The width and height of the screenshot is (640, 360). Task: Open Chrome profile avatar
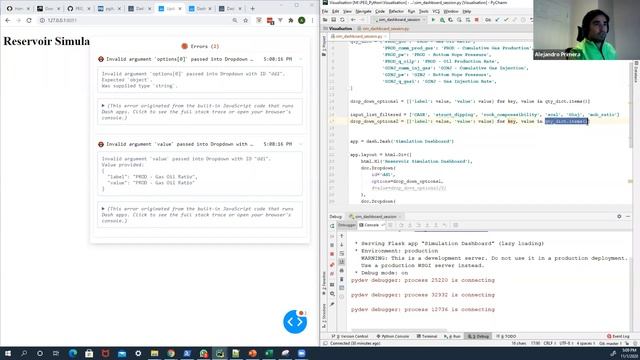tap(302, 20)
